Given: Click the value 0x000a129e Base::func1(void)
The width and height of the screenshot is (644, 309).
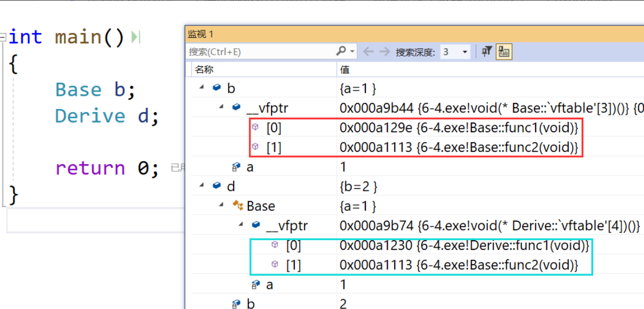Looking at the screenshot, I should point(459,127).
